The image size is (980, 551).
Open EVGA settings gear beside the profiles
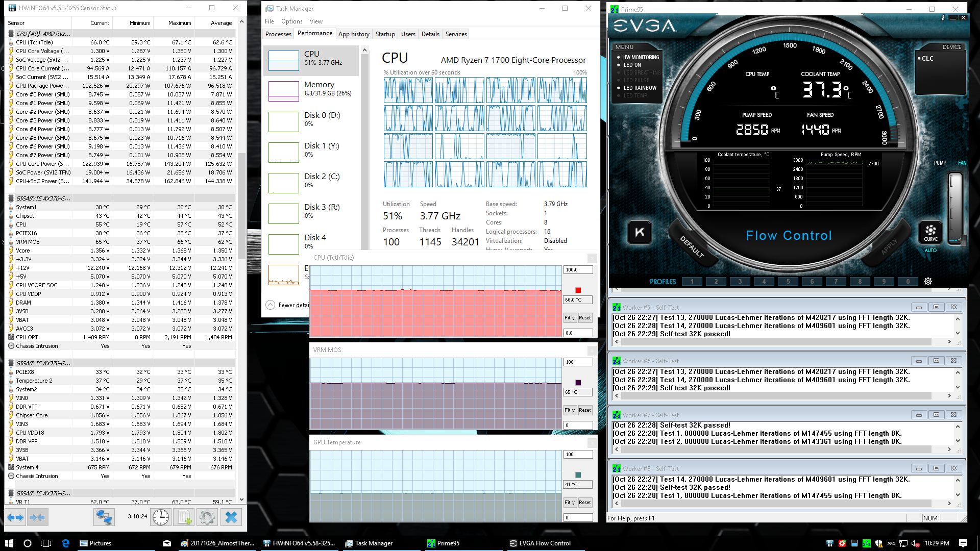point(928,281)
